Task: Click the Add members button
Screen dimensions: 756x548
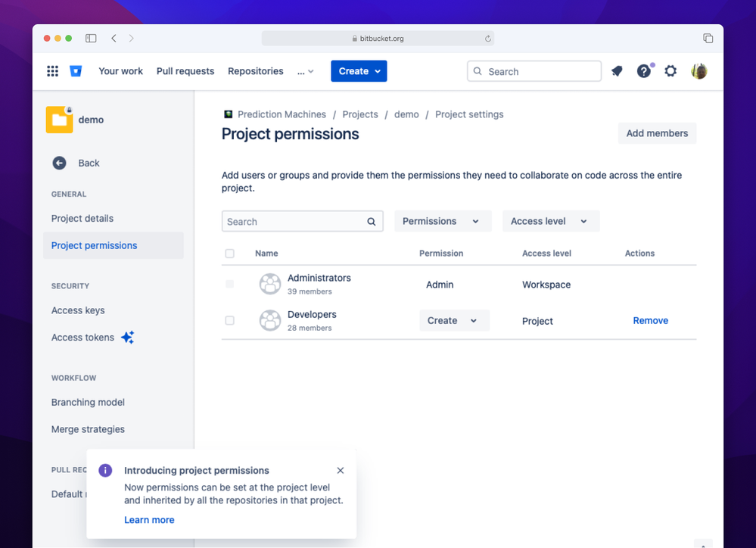Action: tap(657, 133)
